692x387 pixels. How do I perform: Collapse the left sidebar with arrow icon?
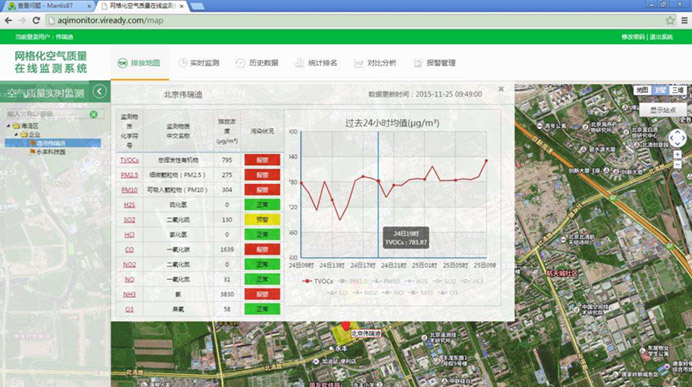point(100,91)
